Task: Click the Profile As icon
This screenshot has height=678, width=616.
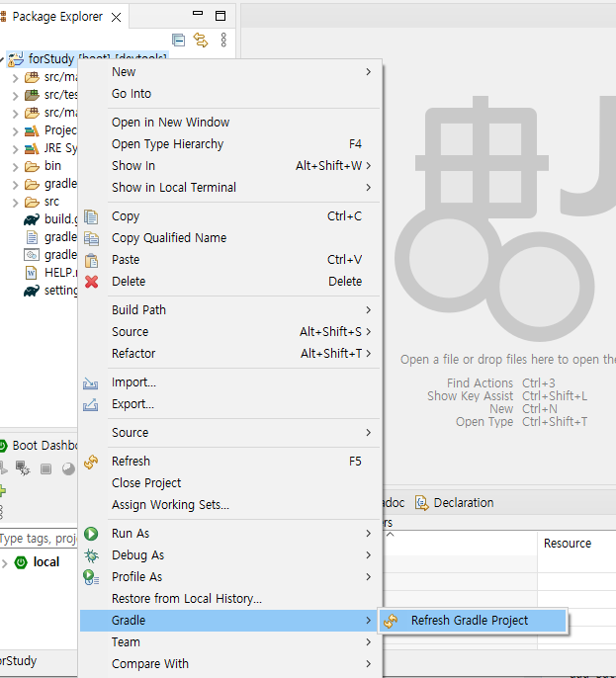Action: click(x=91, y=577)
